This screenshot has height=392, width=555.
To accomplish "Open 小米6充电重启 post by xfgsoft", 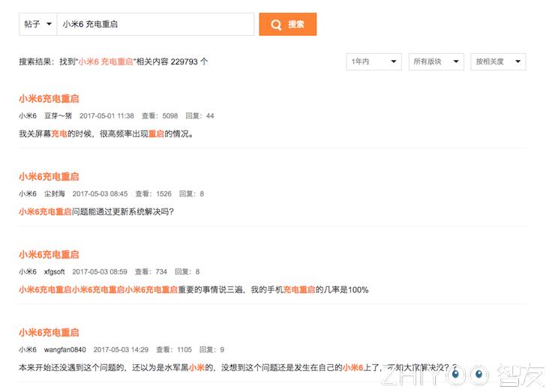I will (x=49, y=254).
